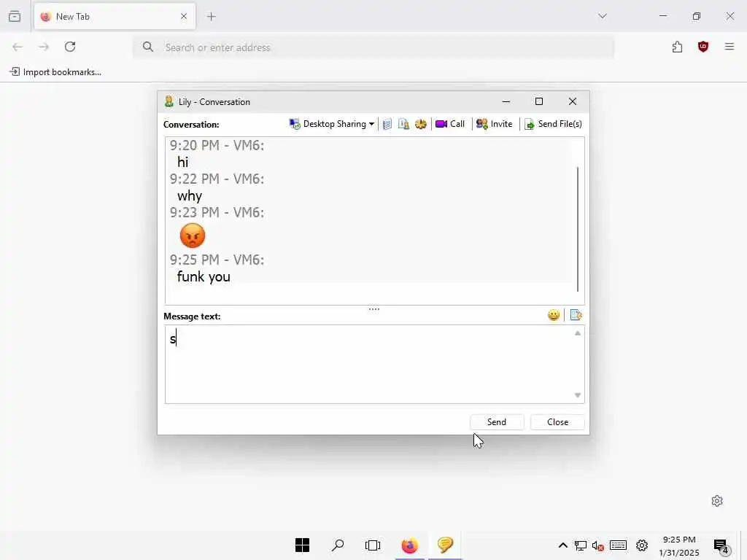Send the typed message
The height and width of the screenshot is (560, 747).
[496, 422]
